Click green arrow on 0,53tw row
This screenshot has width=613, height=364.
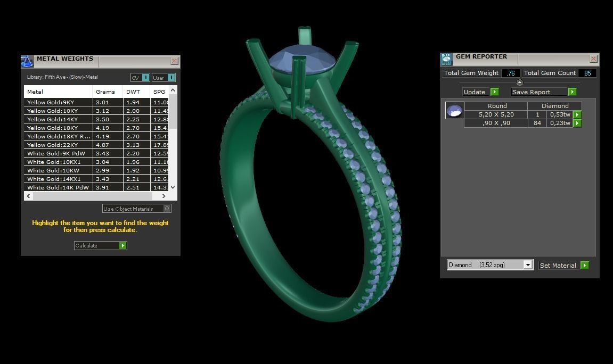click(x=577, y=114)
